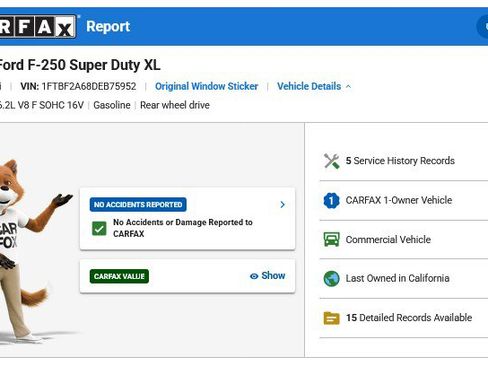Click the globe Last Owned icon
This screenshot has height=366, width=488.
pos(331,278)
